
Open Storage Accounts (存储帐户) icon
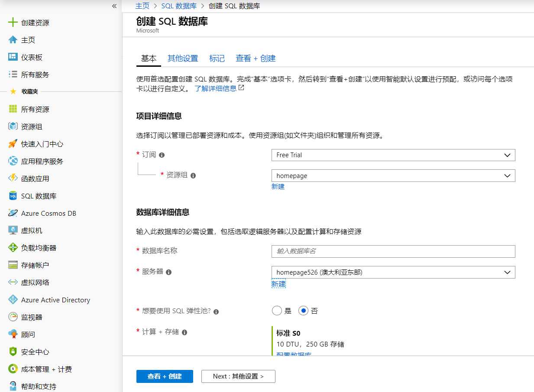13,265
